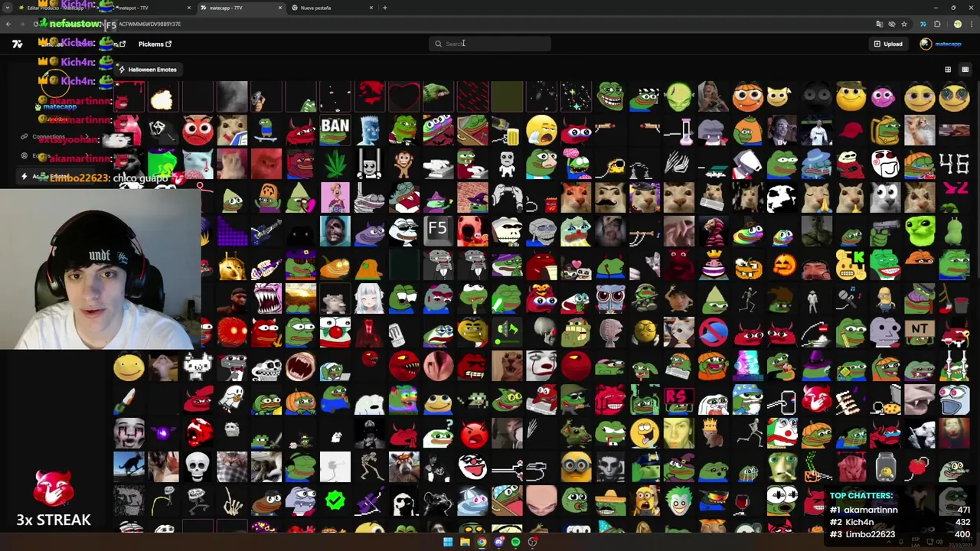Open File Explorer from the taskbar
The image size is (980, 551).
pos(465,543)
